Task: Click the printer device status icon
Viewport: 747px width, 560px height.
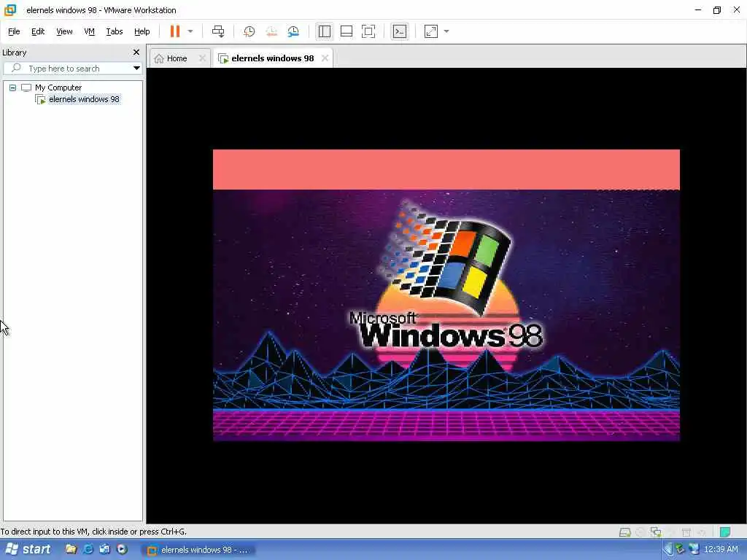Action: [x=686, y=532]
